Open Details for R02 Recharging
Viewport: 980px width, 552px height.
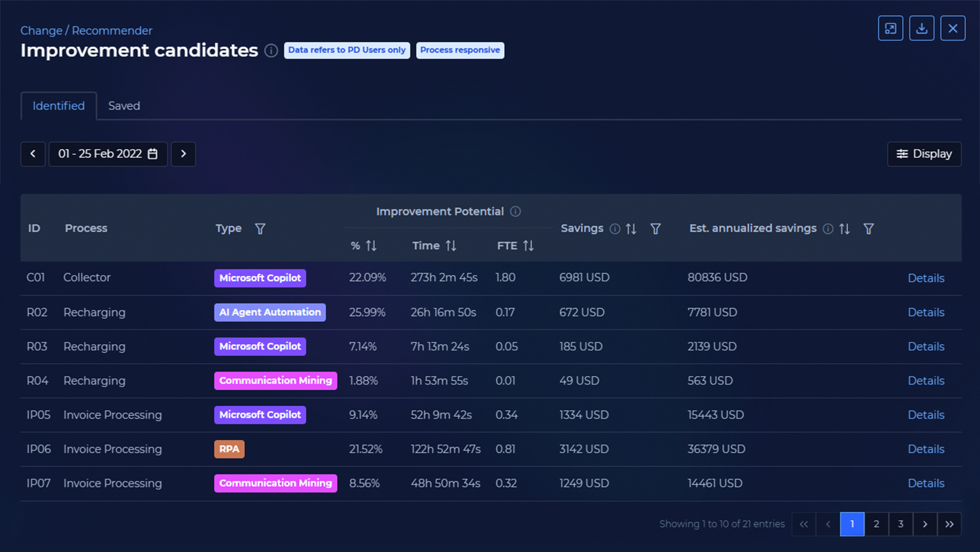[x=926, y=312]
